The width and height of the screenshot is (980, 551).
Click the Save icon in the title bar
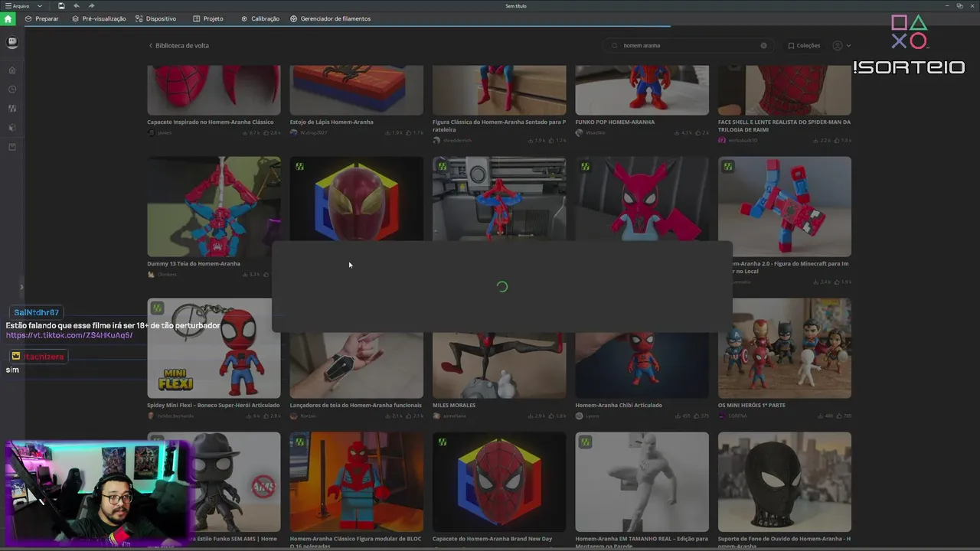pyautogui.click(x=61, y=6)
